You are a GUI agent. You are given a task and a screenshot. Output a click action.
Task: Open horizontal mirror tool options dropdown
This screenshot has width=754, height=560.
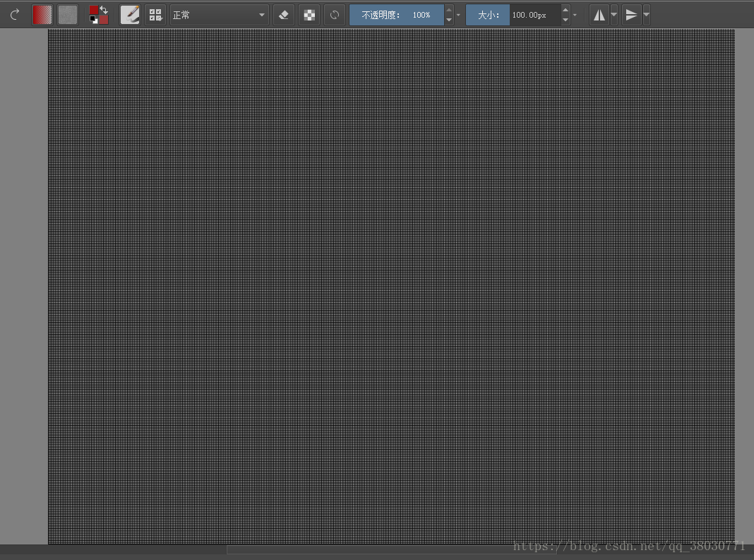tap(614, 15)
